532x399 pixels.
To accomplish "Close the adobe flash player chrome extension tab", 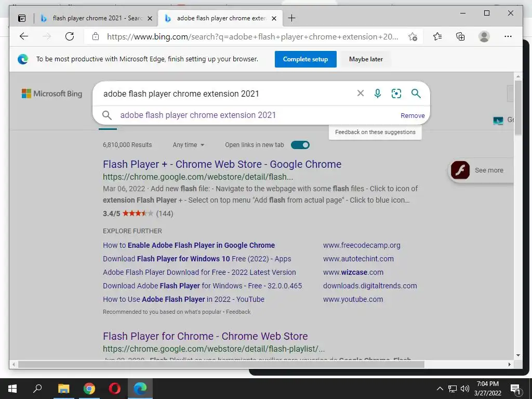I will click(x=274, y=19).
